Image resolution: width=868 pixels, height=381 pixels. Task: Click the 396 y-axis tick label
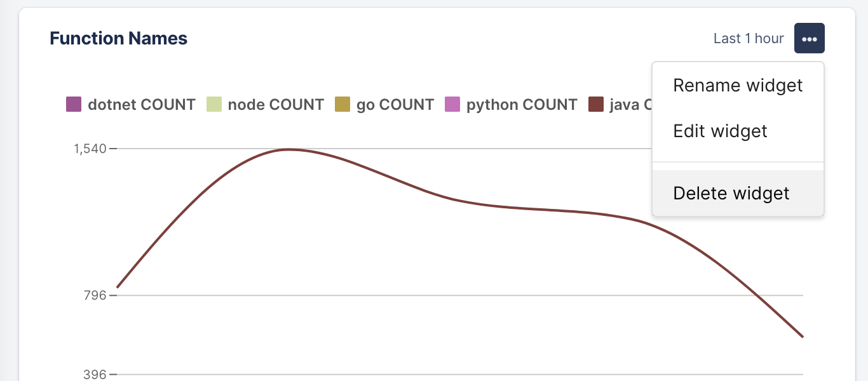[x=94, y=374]
